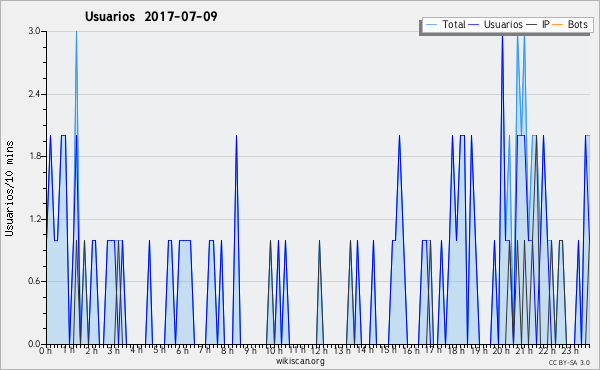Click the '20 h' x-axis label
The height and width of the screenshot is (370, 600).
501,351
